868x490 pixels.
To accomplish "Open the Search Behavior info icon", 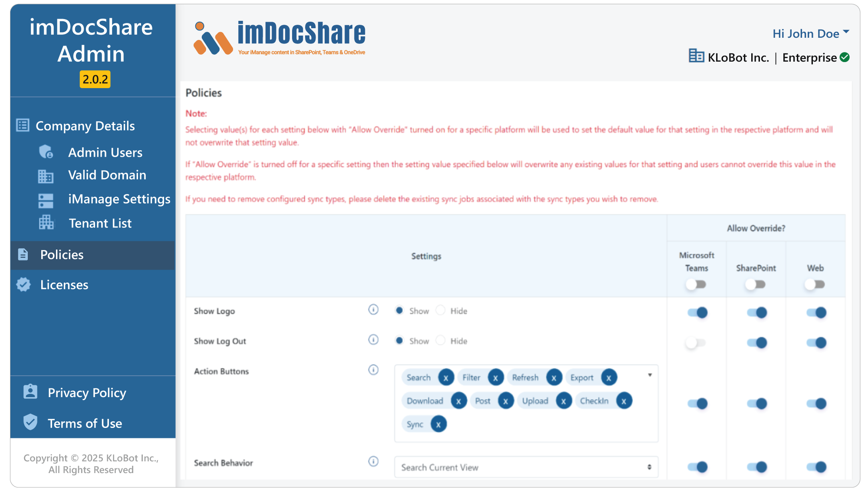I will tap(373, 461).
